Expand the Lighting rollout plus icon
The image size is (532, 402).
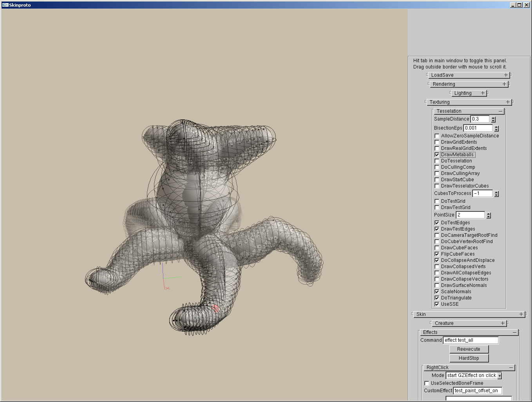pyautogui.click(x=483, y=93)
